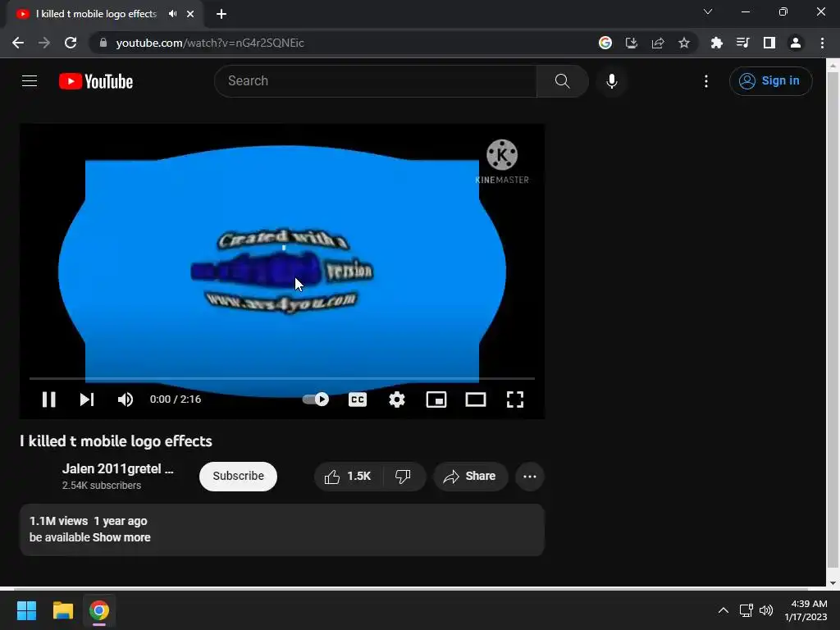Open the YouTube hamburger guide menu
Screen dimensions: 840x630
tap(30, 81)
